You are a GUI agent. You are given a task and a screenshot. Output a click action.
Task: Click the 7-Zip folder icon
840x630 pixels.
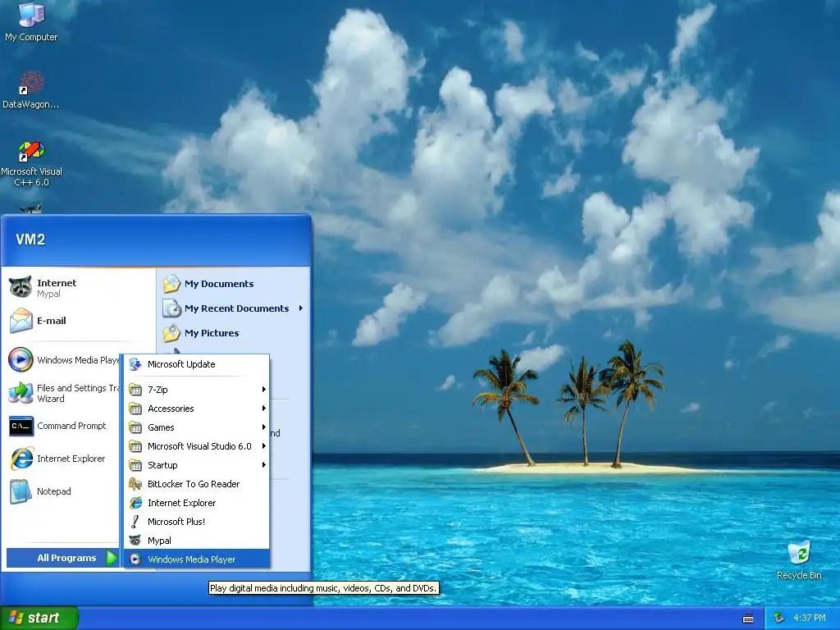[x=135, y=390]
